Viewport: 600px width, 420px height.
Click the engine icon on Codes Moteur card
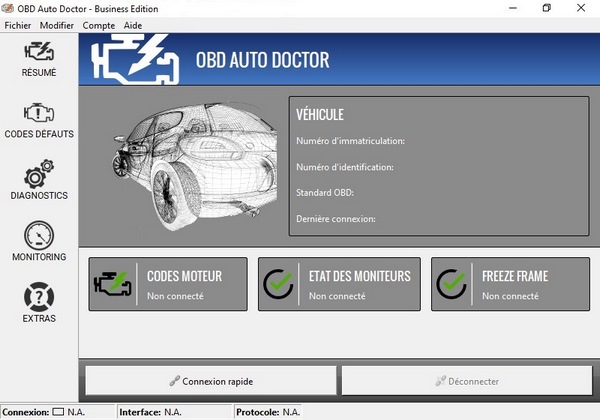112,284
